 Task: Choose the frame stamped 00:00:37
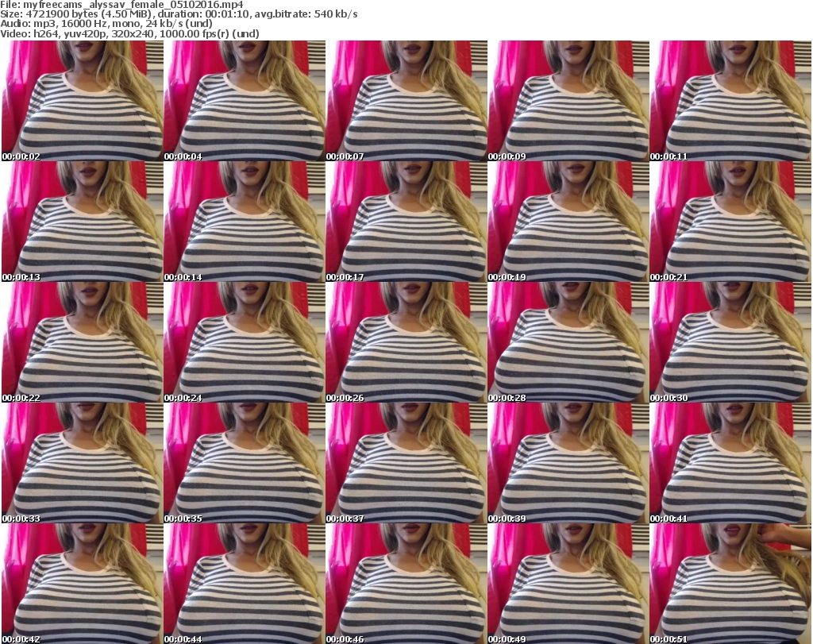406,463
